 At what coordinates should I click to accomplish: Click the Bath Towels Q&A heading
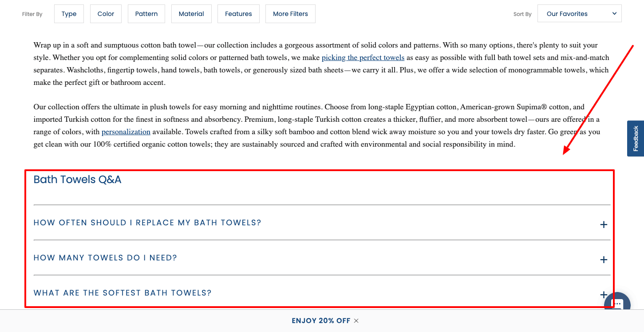click(77, 180)
